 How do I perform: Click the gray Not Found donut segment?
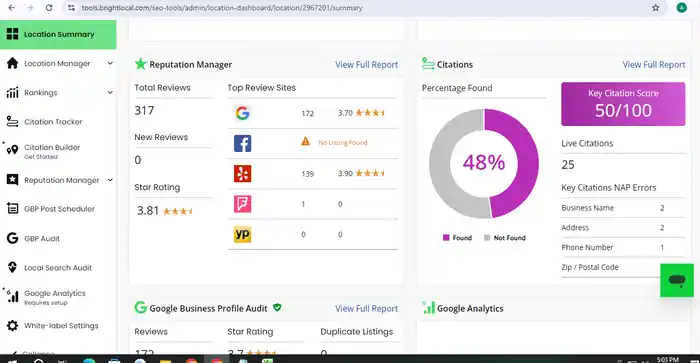point(440,163)
